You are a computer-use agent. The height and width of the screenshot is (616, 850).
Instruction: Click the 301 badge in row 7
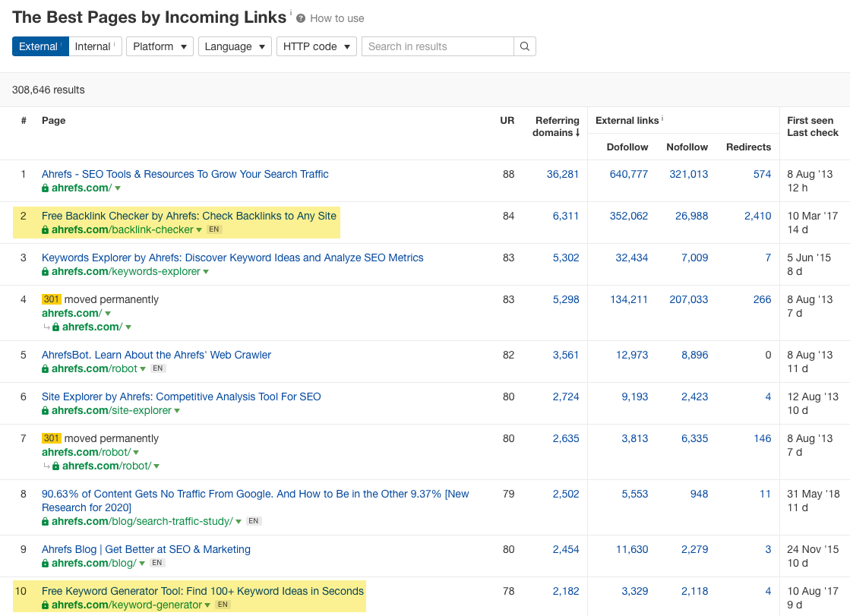(x=52, y=438)
